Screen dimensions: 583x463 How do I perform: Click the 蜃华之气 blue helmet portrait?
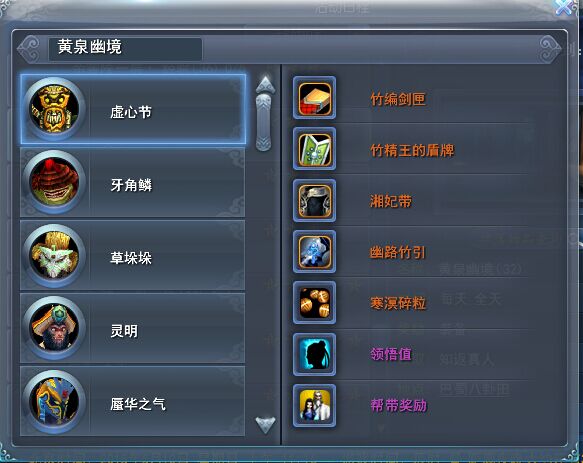pos(54,401)
